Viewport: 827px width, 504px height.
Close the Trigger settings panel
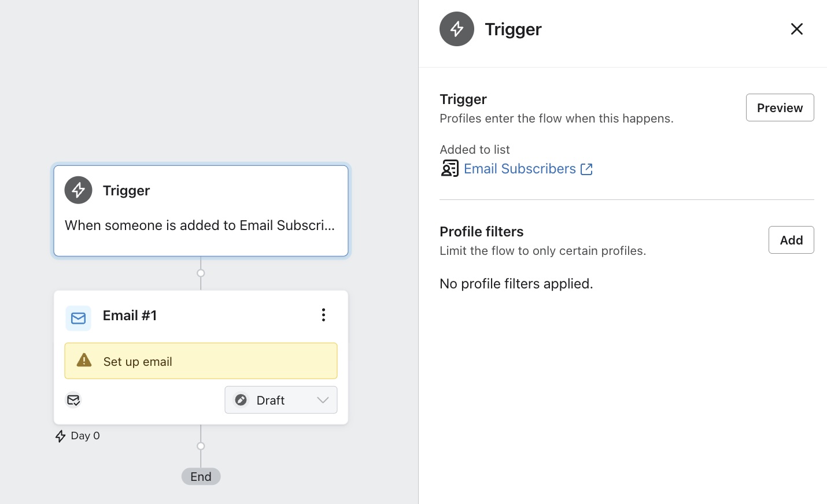point(796,29)
